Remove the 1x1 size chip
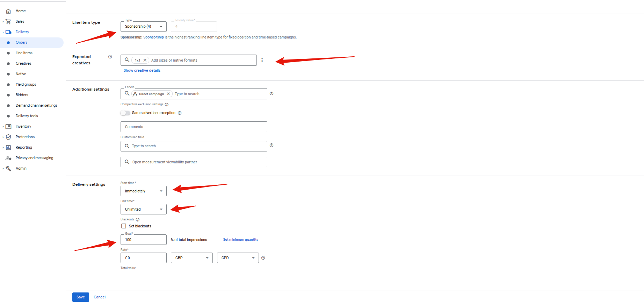Screen dimensions: 644x304 [x=145, y=60]
